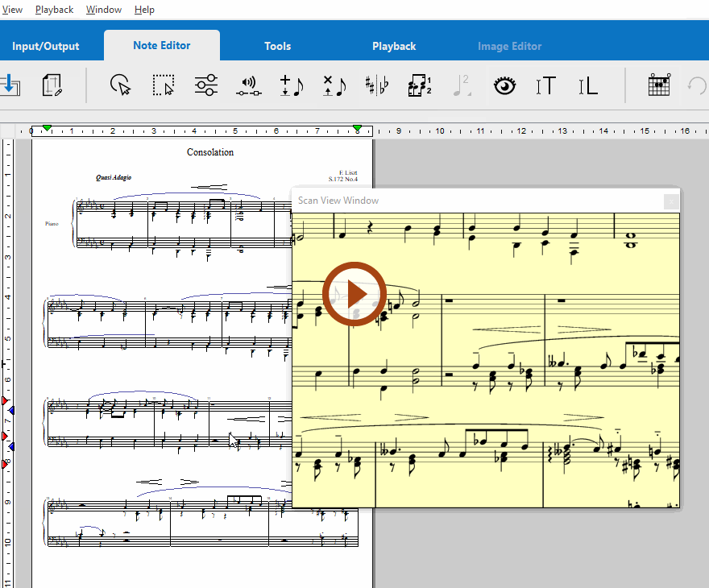709x588 pixels.
Task: Click the S.172 No.4 opus text
Action: click(342, 179)
